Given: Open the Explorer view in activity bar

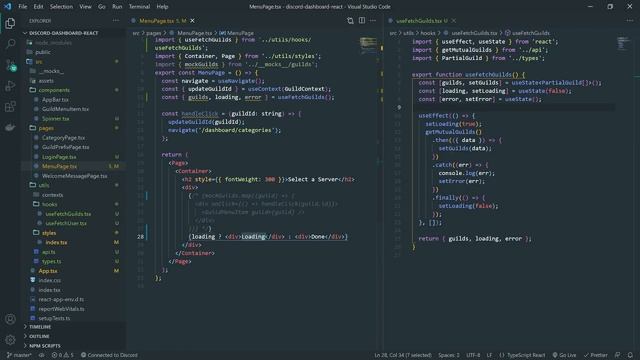Looking at the screenshot, I should coord(10,23).
